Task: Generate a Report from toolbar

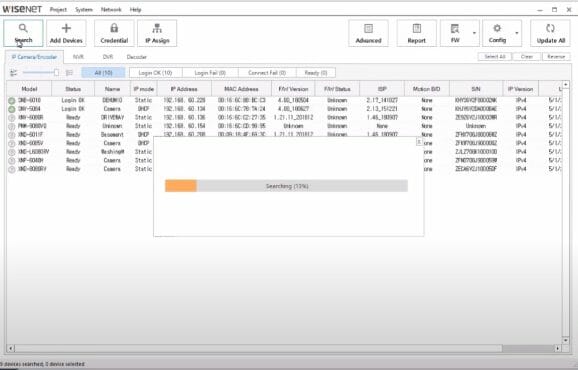Action: coord(417,33)
